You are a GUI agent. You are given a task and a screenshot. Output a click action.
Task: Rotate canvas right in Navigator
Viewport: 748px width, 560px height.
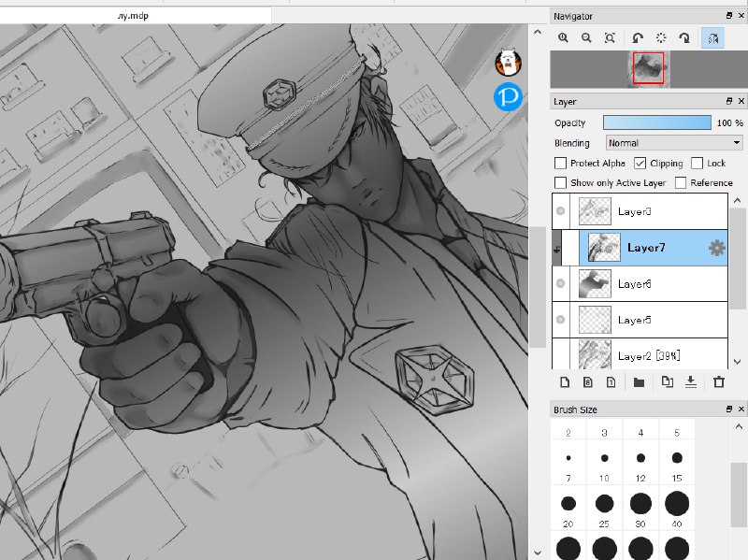pyautogui.click(x=684, y=37)
